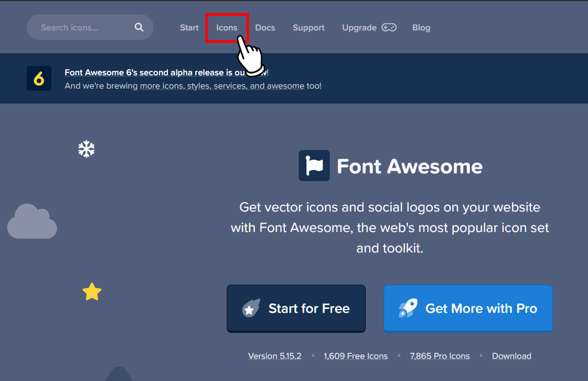The height and width of the screenshot is (381, 588).
Task: Click the rocket icon in Get More with Pro
Action: pos(408,308)
